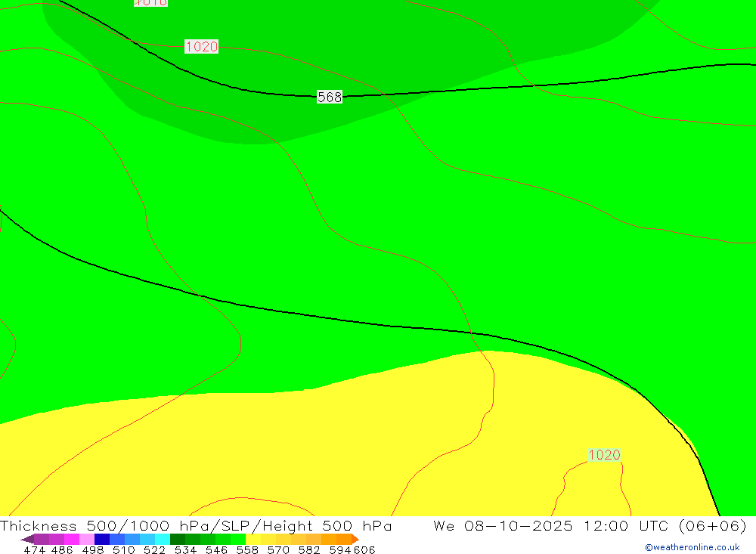
Task: Click the 1020 pressure label near top
Action: click(x=202, y=46)
